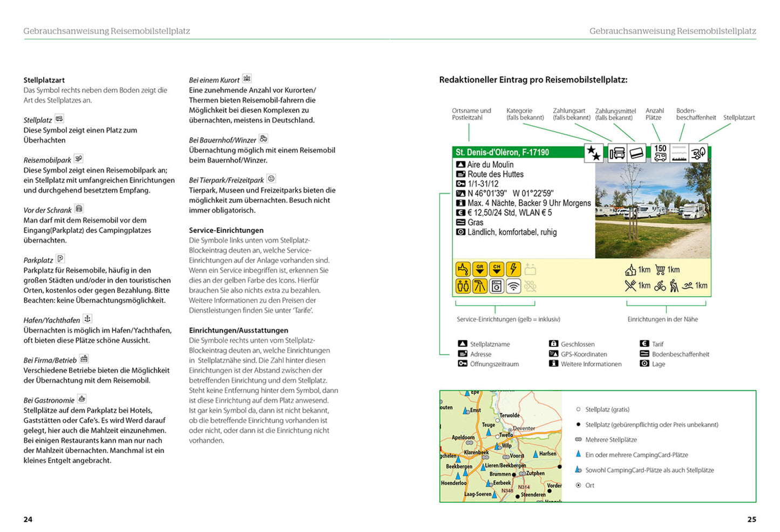Toggle the greyed-out dog paw icon

(531, 286)
